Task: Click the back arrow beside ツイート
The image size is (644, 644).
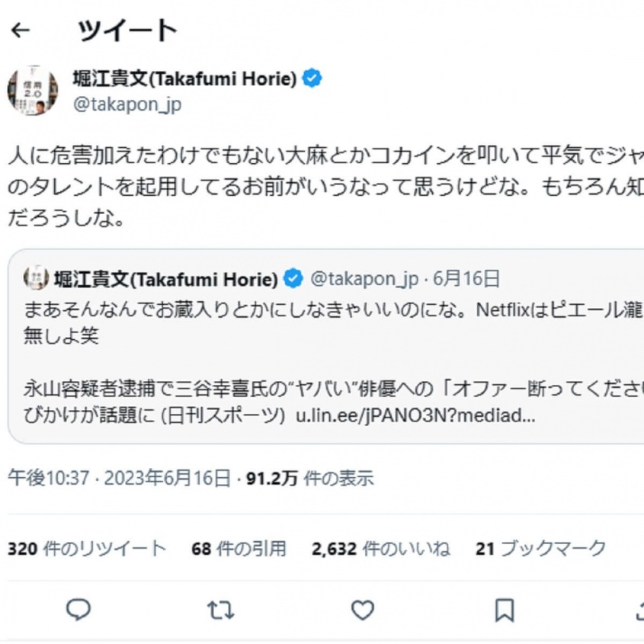Action: point(21,30)
